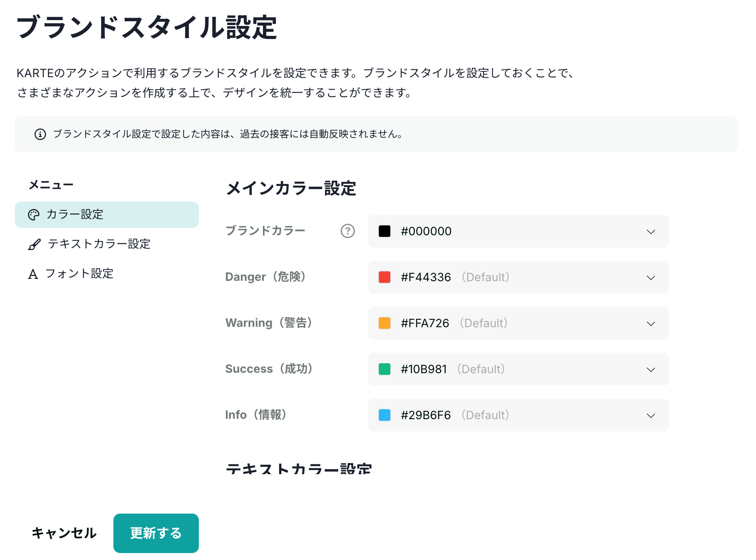Click the blue Info color swatch
Viewport: 756px width, 560px height.
click(x=385, y=415)
